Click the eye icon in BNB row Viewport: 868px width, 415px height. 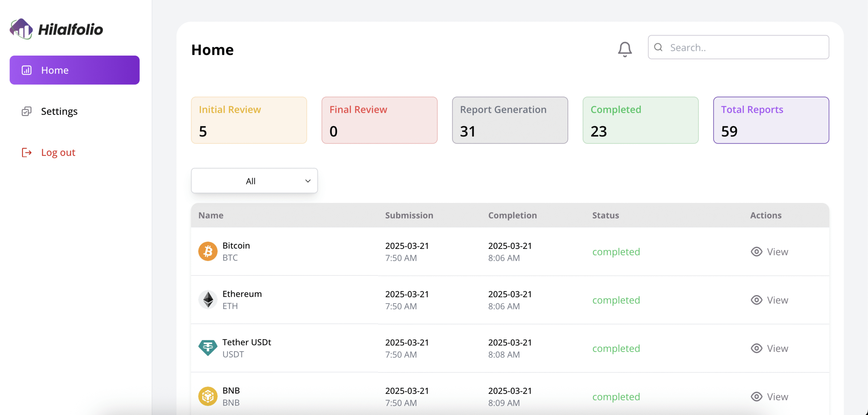click(756, 397)
